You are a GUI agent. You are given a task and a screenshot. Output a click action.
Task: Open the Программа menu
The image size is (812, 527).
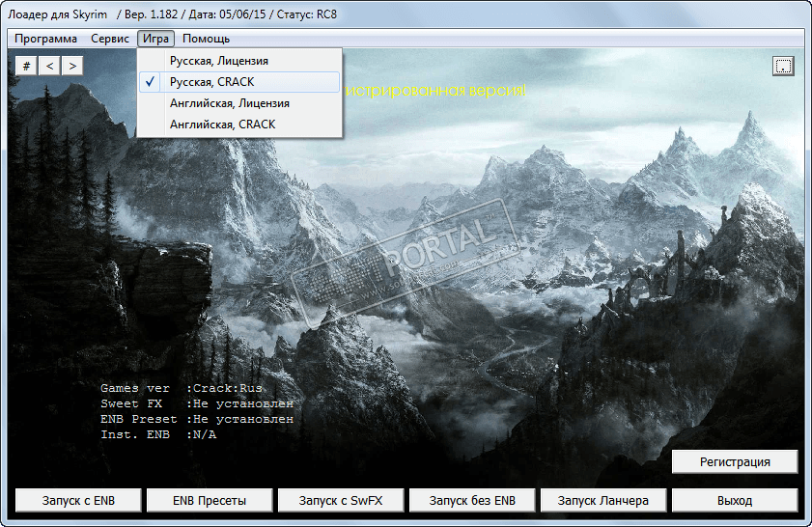[x=45, y=39]
